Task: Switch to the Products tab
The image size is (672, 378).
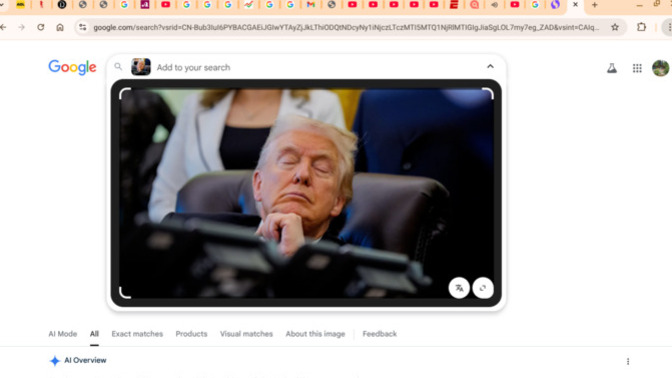Action: pos(191,334)
